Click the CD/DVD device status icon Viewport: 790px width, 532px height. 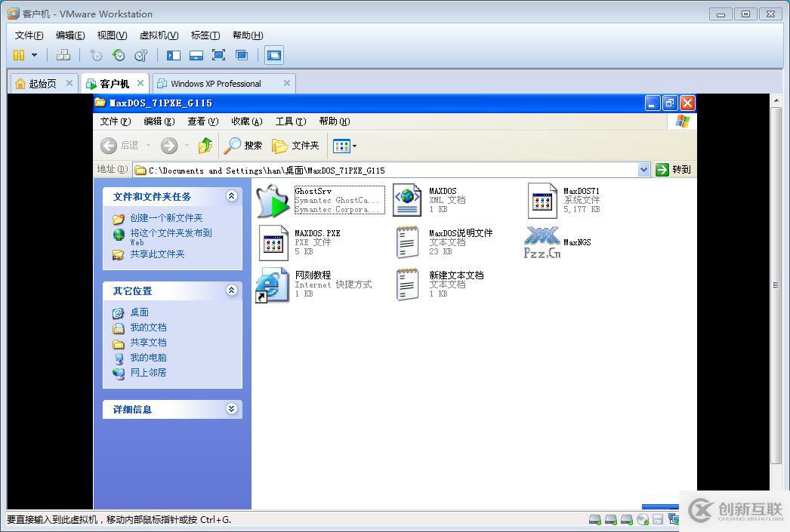pyautogui.click(x=643, y=519)
